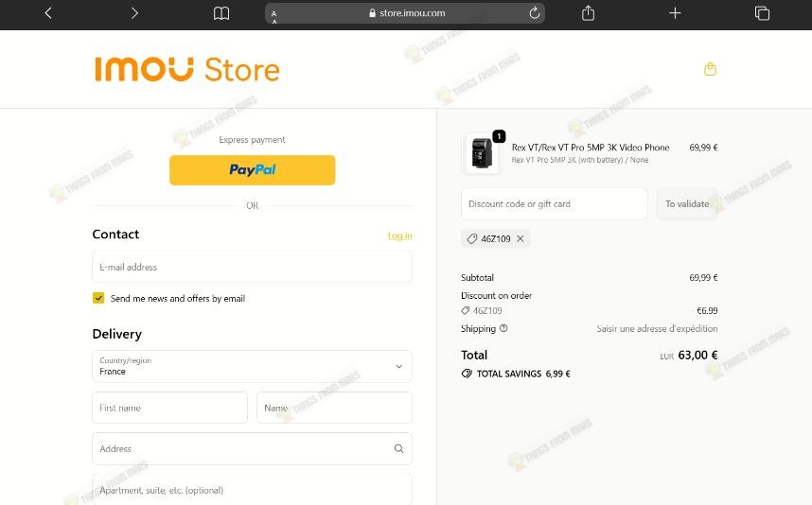Click the Shipping help question mark icon

pyautogui.click(x=503, y=328)
